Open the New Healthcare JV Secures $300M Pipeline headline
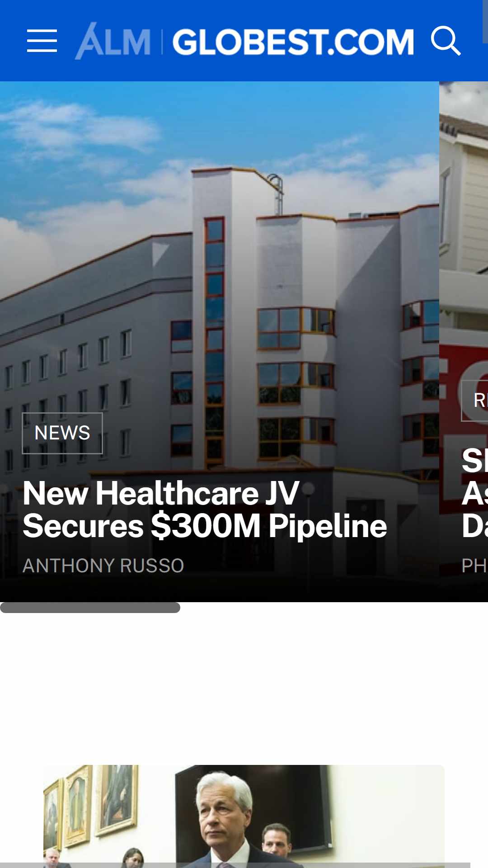 pos(205,509)
